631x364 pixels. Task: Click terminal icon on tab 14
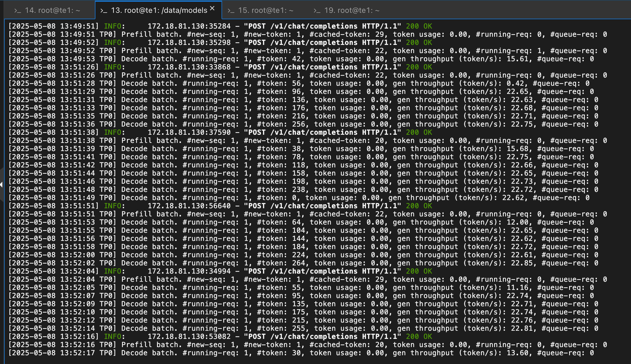coord(18,11)
